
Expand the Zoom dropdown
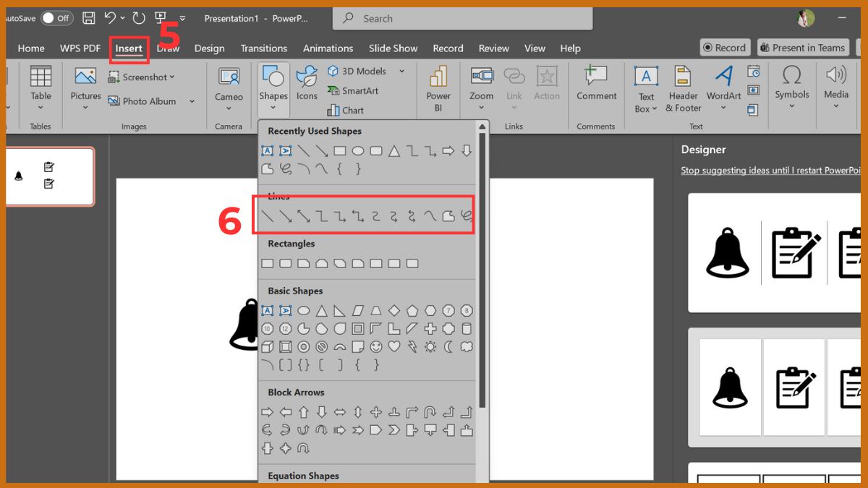click(482, 107)
